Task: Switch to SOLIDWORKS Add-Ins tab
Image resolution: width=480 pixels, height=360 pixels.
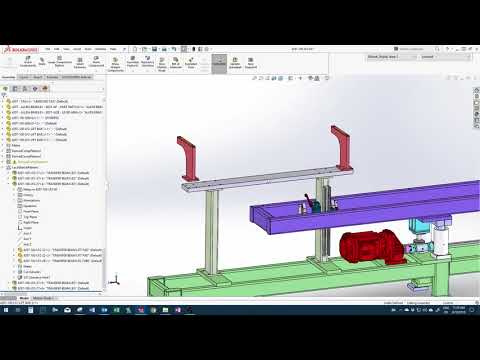Action: pyautogui.click(x=77, y=77)
